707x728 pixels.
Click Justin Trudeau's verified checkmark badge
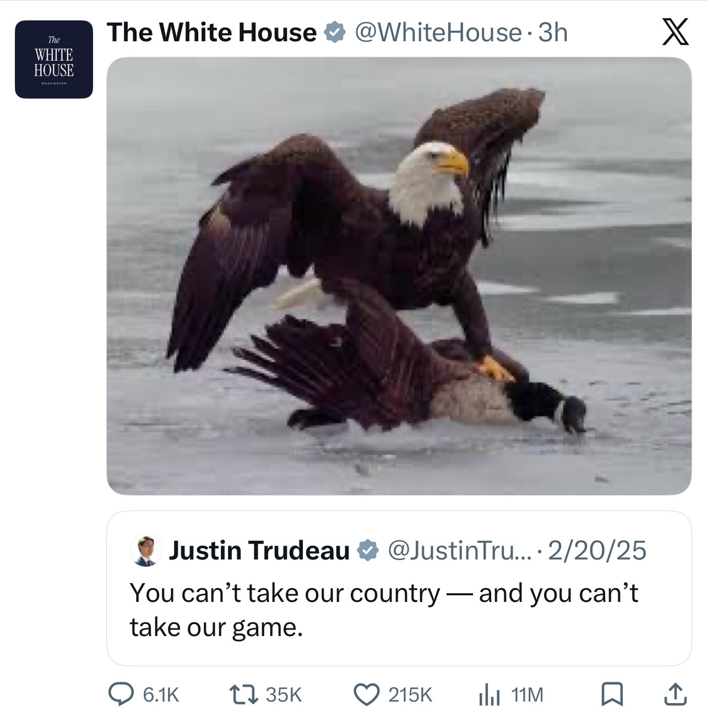tap(368, 550)
